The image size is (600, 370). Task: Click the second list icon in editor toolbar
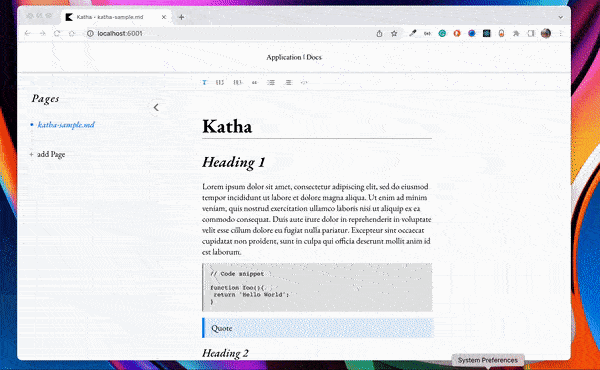pos(288,82)
